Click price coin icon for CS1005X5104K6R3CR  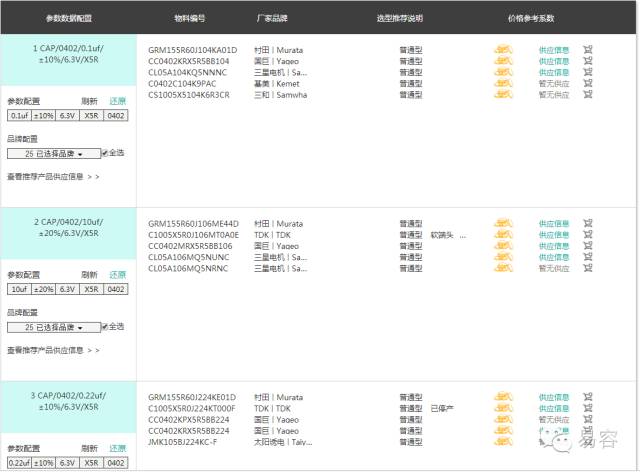point(503,94)
